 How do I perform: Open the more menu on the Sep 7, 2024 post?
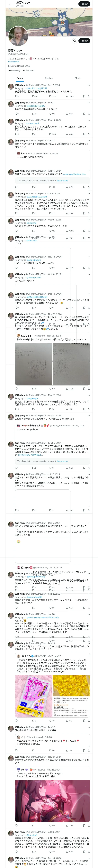coord(89,85)
